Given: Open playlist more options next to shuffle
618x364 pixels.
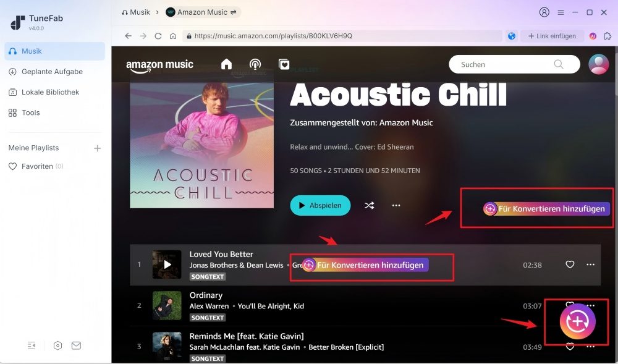Looking at the screenshot, I should pyautogui.click(x=396, y=205).
